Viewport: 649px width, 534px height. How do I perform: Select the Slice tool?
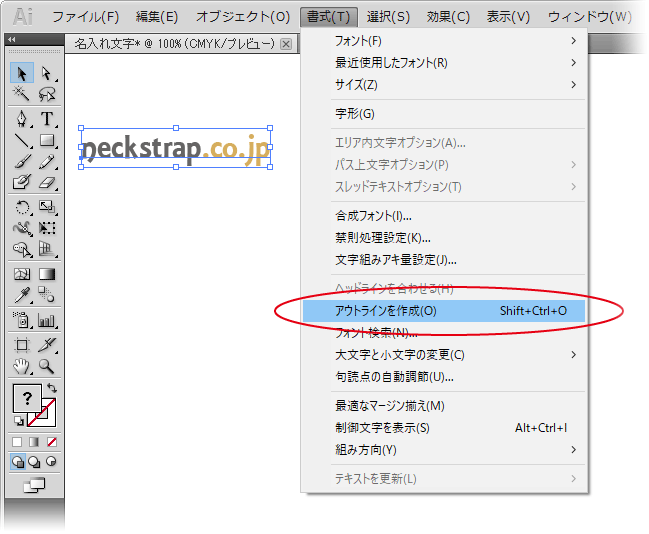coord(47,345)
